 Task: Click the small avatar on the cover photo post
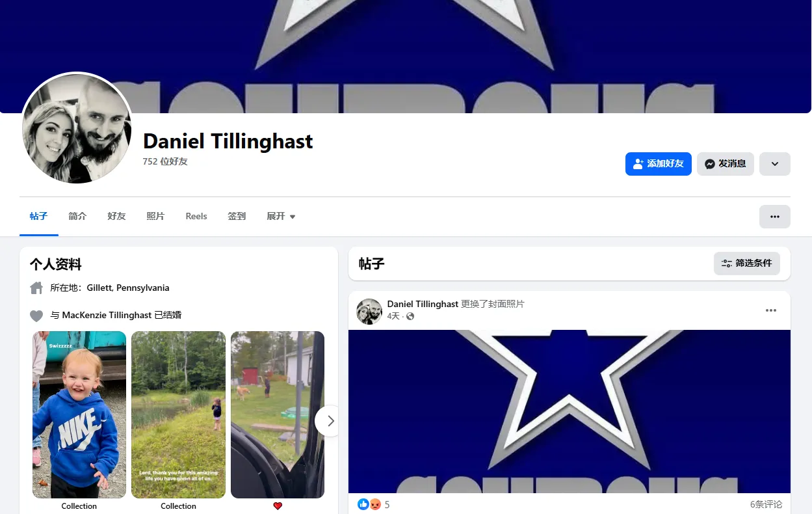pyautogui.click(x=369, y=312)
